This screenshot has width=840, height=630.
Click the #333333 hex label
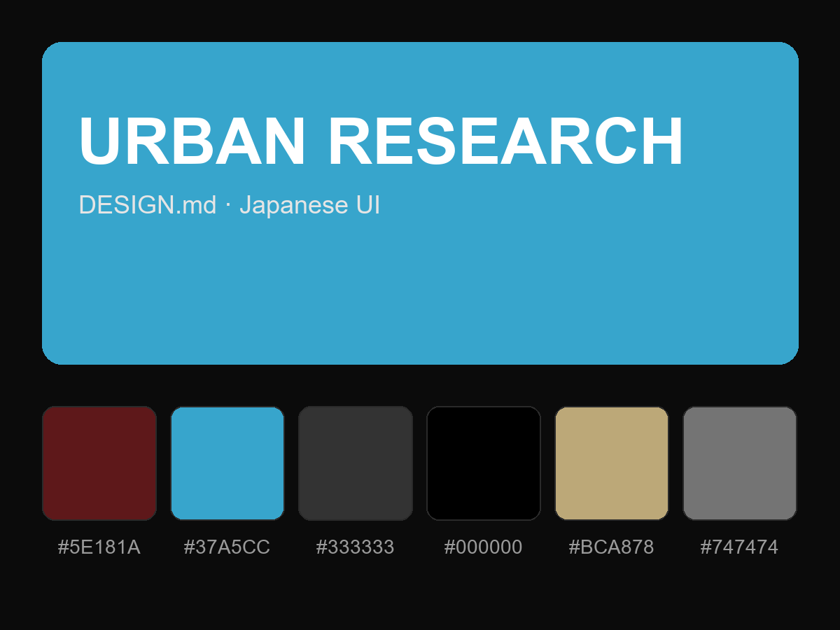pos(356,547)
